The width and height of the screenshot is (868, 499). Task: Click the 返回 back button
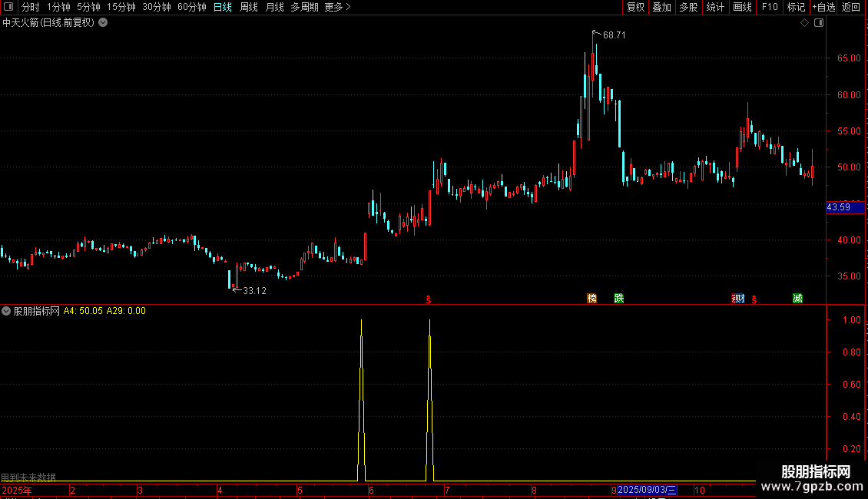click(851, 7)
